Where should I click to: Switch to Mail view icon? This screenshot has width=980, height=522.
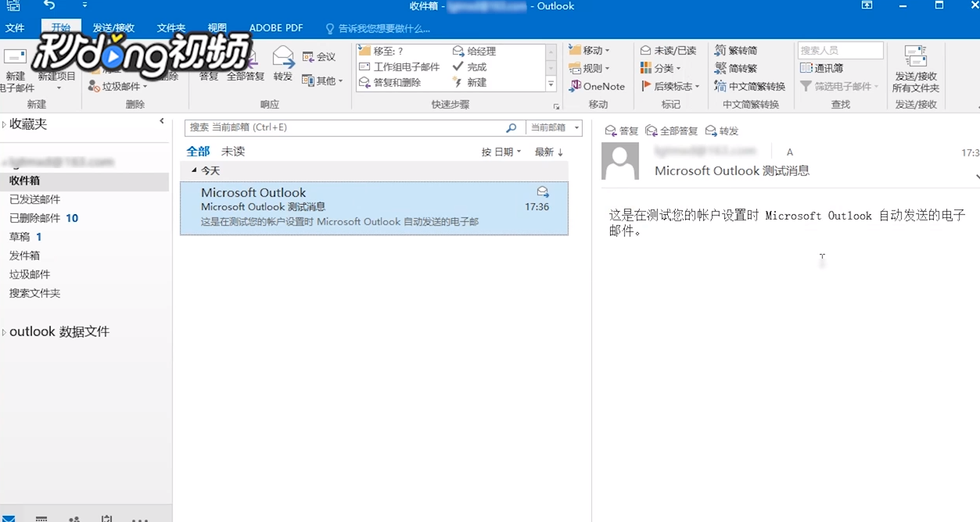9,518
